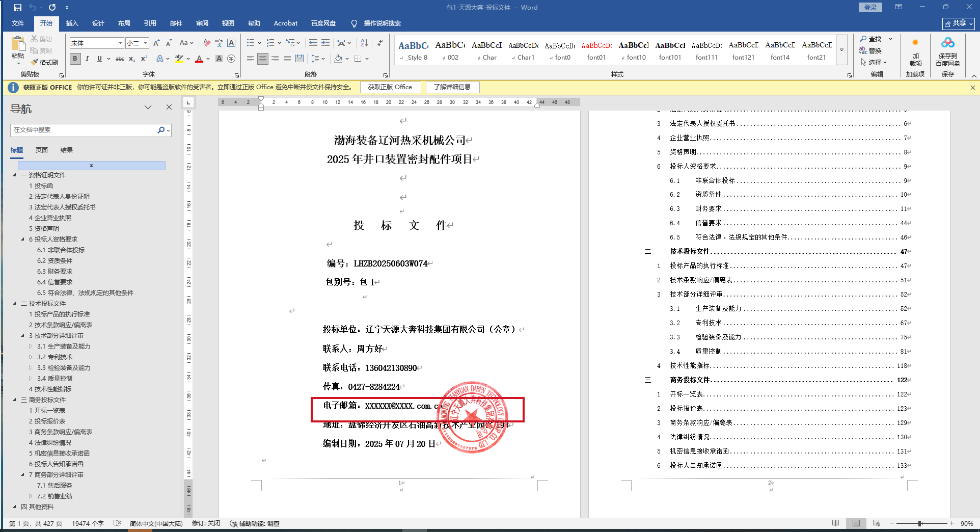Image resolution: width=980 pixels, height=532 pixels.
Task: Toggle bold formatting
Action: [75, 59]
